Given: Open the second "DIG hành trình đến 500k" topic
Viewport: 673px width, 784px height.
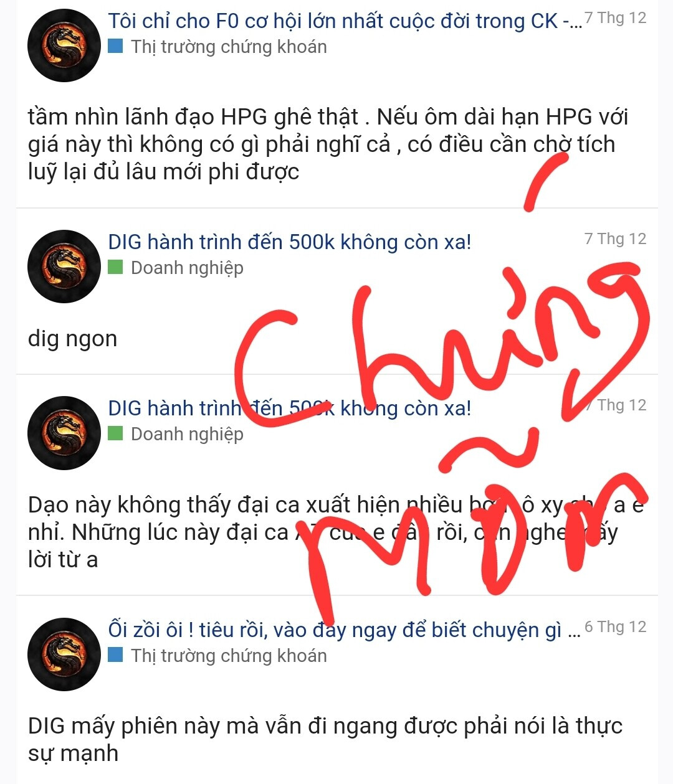Looking at the screenshot, I should pyautogui.click(x=290, y=408).
